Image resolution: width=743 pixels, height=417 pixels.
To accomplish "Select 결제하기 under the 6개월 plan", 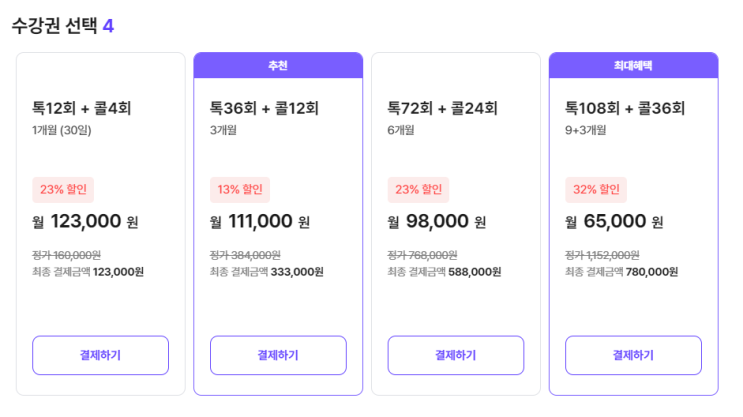I will pyautogui.click(x=455, y=355).
